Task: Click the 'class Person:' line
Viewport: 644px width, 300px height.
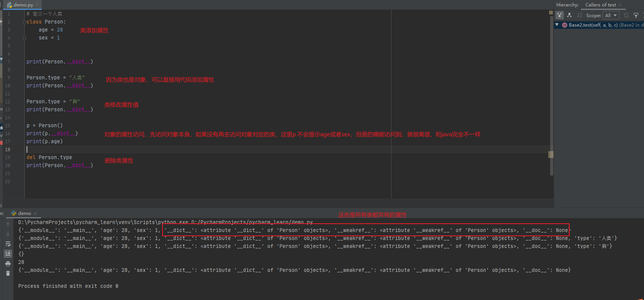Action: tap(46, 22)
